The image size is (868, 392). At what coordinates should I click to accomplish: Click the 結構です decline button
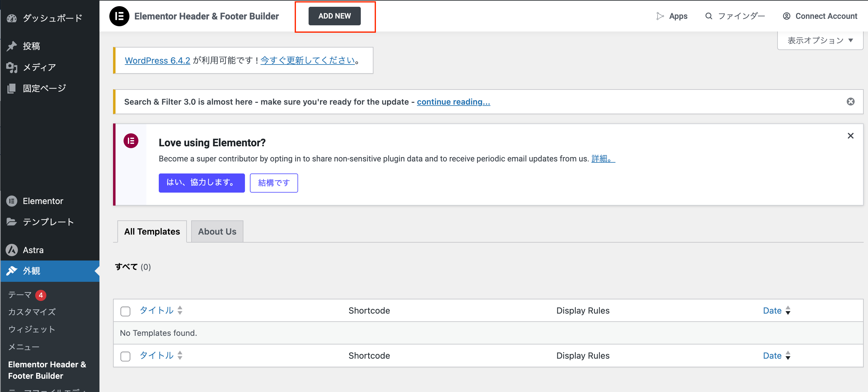(x=274, y=183)
